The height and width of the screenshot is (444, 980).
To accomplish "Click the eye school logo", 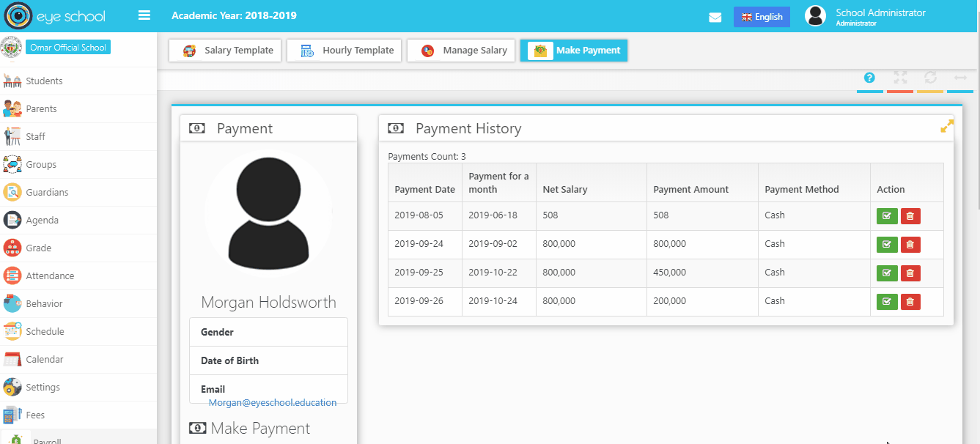I will point(55,16).
